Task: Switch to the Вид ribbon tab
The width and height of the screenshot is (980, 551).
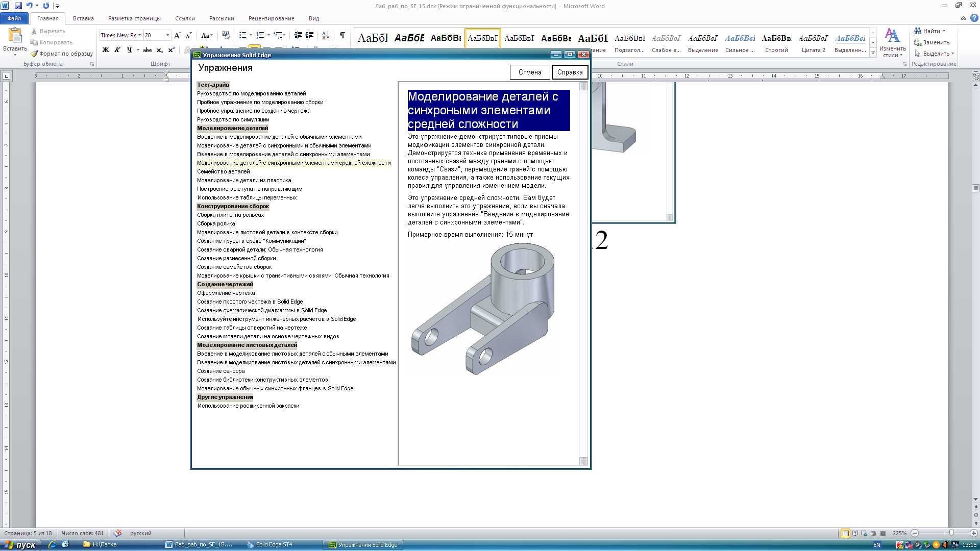Action: (314, 18)
